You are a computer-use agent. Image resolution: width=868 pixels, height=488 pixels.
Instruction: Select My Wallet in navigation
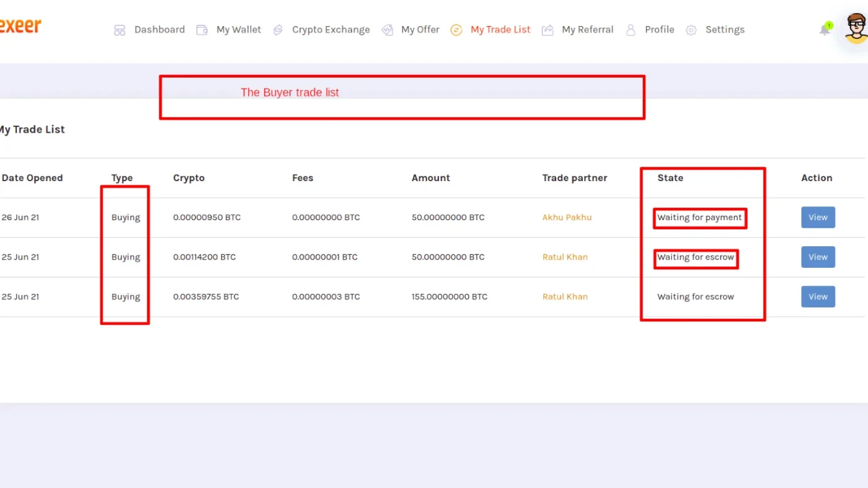[239, 30]
